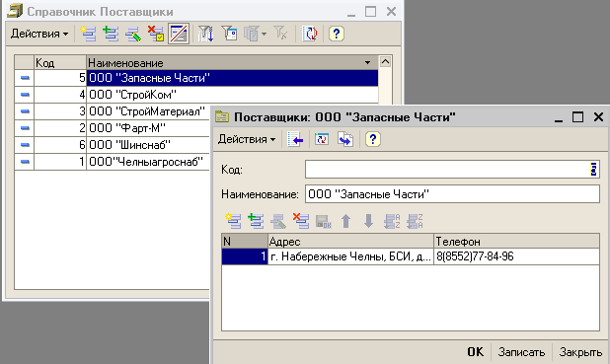
Task: Click Записать button
Action: (x=521, y=352)
